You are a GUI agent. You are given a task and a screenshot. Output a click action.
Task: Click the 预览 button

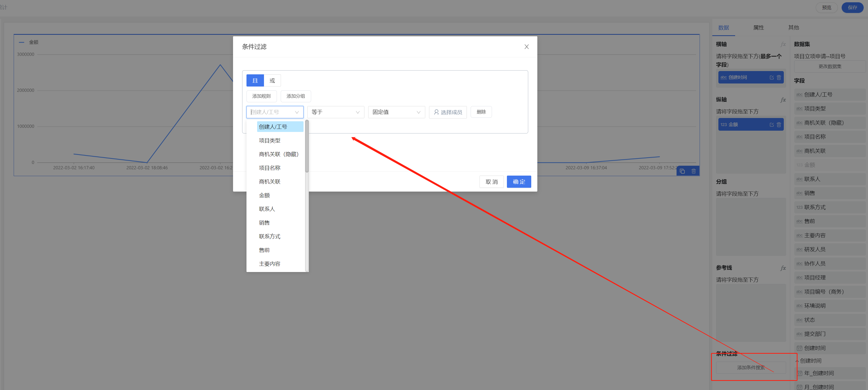tap(826, 7)
